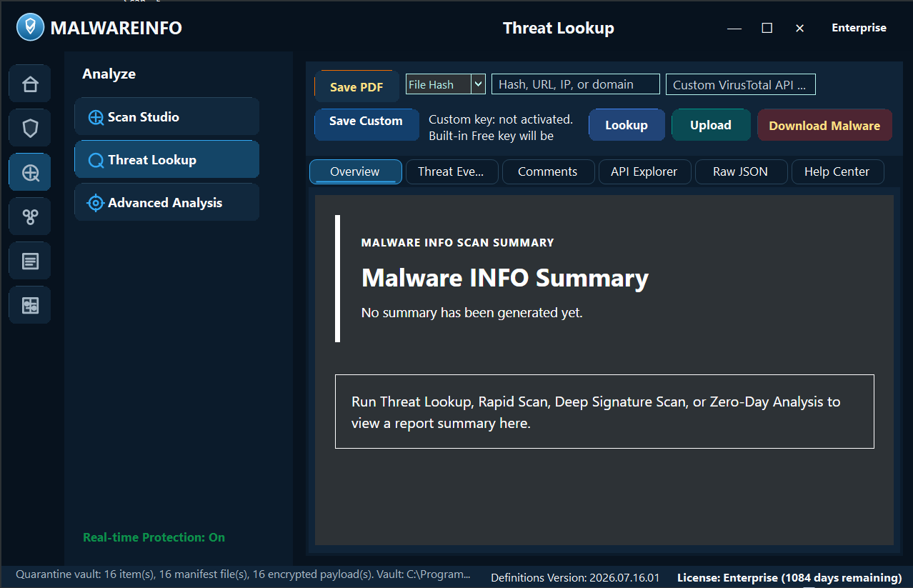Open the Protection shield sidebar icon
This screenshot has height=588, width=913.
point(30,129)
